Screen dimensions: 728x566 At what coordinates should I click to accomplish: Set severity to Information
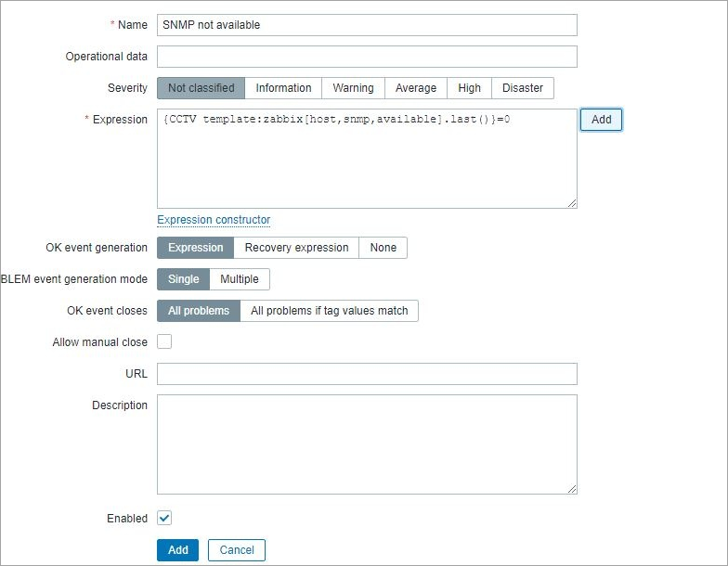pos(283,88)
